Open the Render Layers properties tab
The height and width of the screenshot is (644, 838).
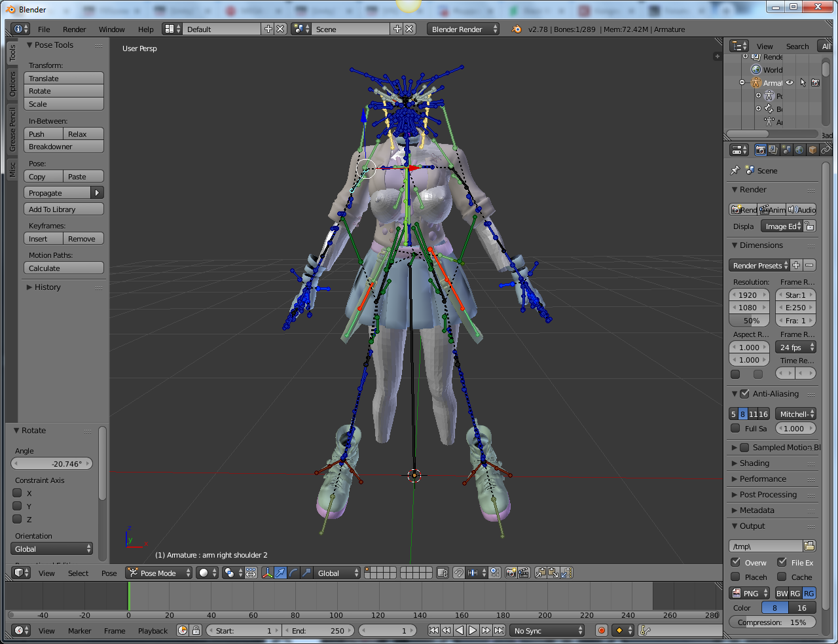click(773, 150)
